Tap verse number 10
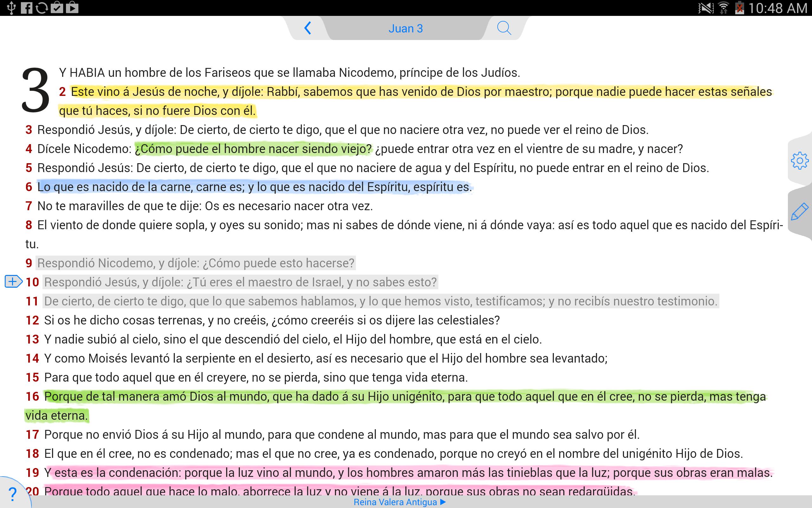 pyautogui.click(x=32, y=282)
